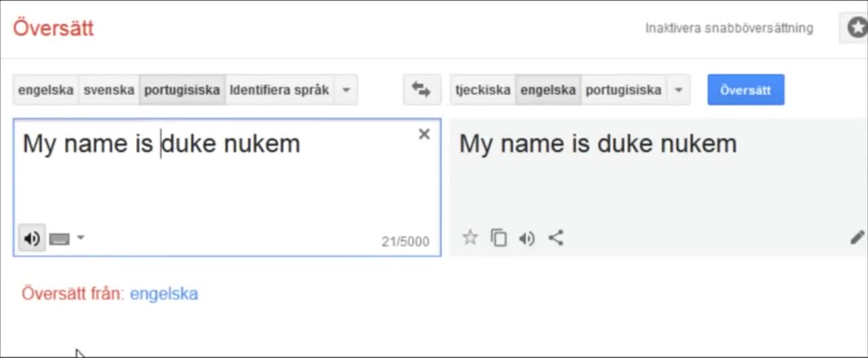Select svenska as the source language
The width and height of the screenshot is (868, 358).
pos(109,89)
